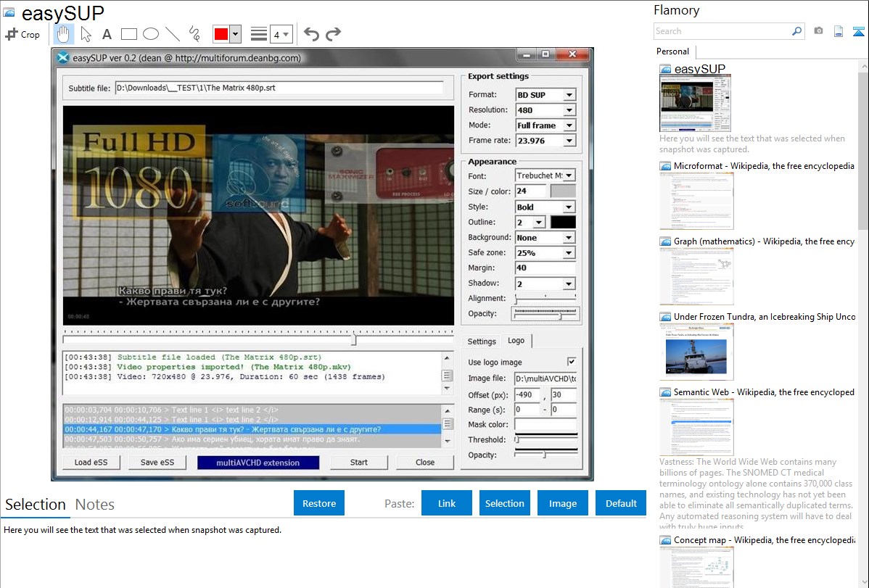Click the Start button

pyautogui.click(x=358, y=462)
